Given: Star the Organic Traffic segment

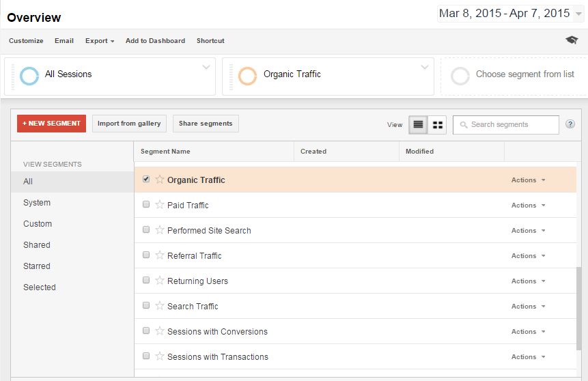Looking at the screenshot, I should pos(160,180).
